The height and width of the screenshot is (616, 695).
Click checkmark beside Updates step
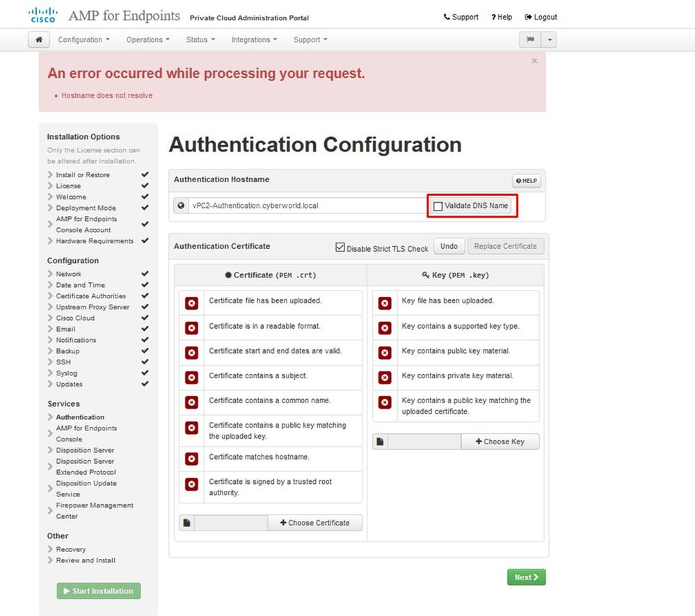pos(145,384)
